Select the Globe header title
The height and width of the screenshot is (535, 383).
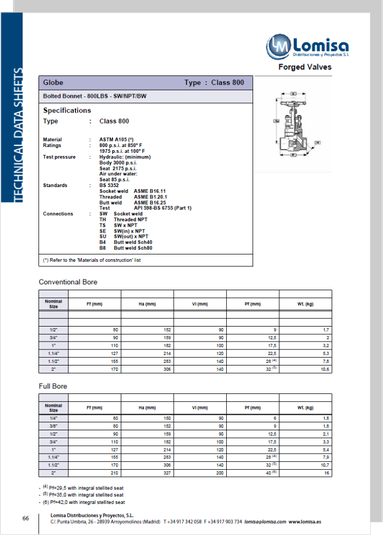click(x=53, y=83)
